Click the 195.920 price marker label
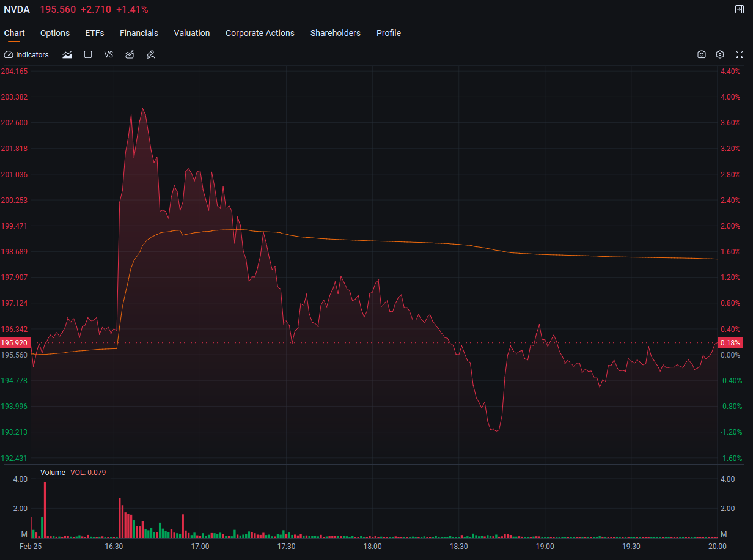Viewport: 753px width, 560px height. point(15,342)
